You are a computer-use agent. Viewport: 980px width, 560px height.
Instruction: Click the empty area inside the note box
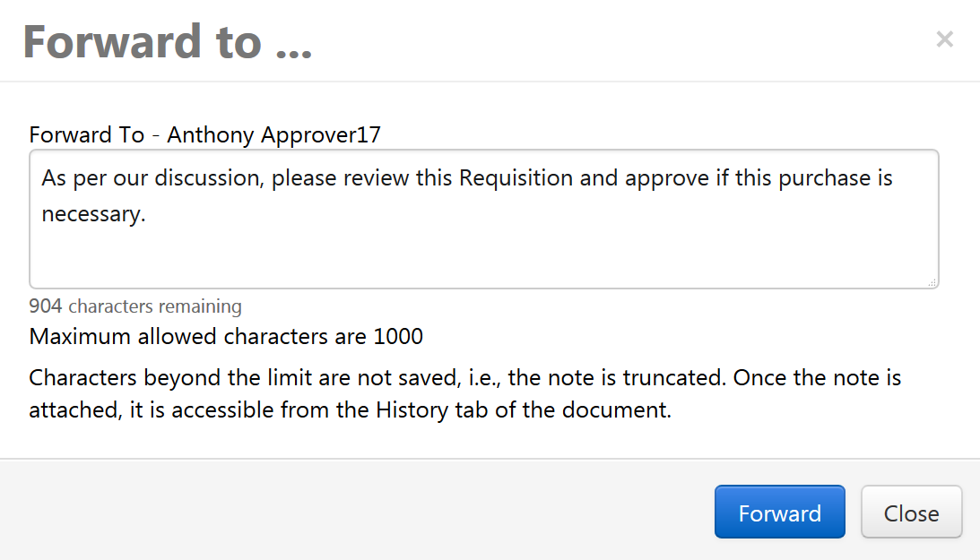[484, 255]
